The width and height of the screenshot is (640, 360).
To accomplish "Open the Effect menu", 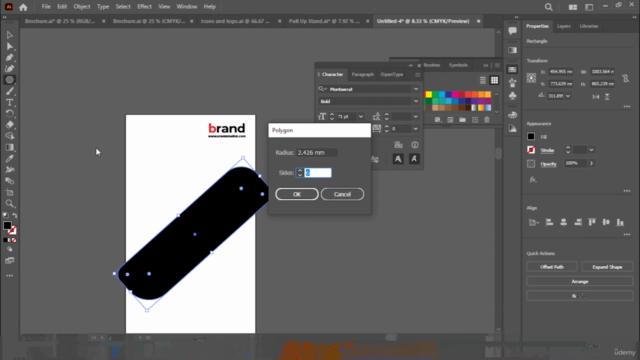I will 144,7.
